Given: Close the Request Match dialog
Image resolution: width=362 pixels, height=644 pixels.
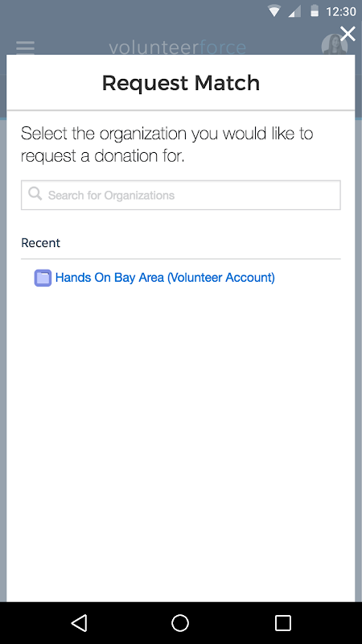Looking at the screenshot, I should tap(348, 34).
